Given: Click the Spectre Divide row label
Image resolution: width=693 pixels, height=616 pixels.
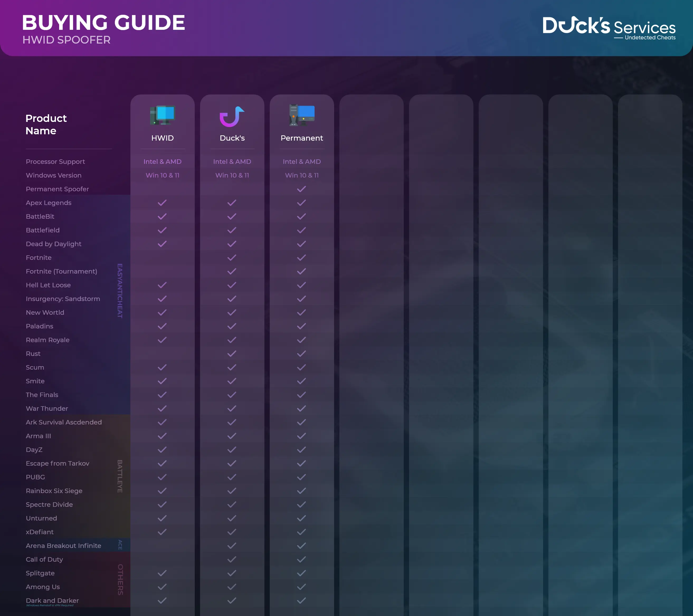Looking at the screenshot, I should pos(49,504).
